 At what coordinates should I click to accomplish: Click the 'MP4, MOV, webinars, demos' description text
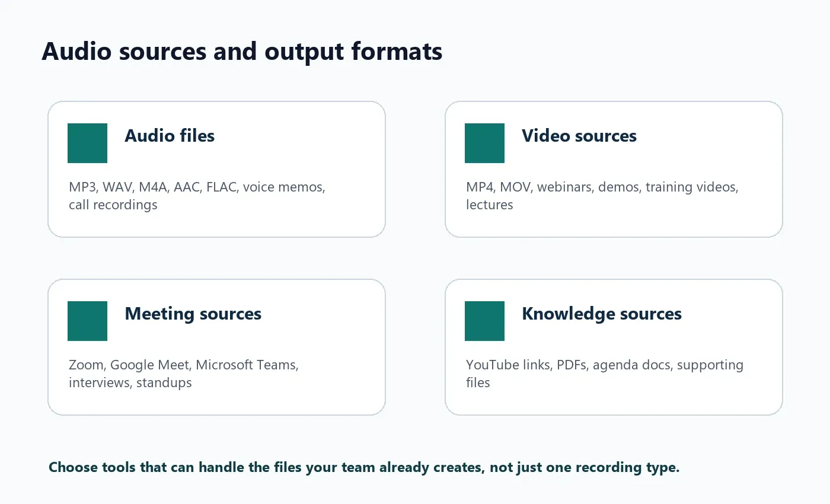(602, 196)
